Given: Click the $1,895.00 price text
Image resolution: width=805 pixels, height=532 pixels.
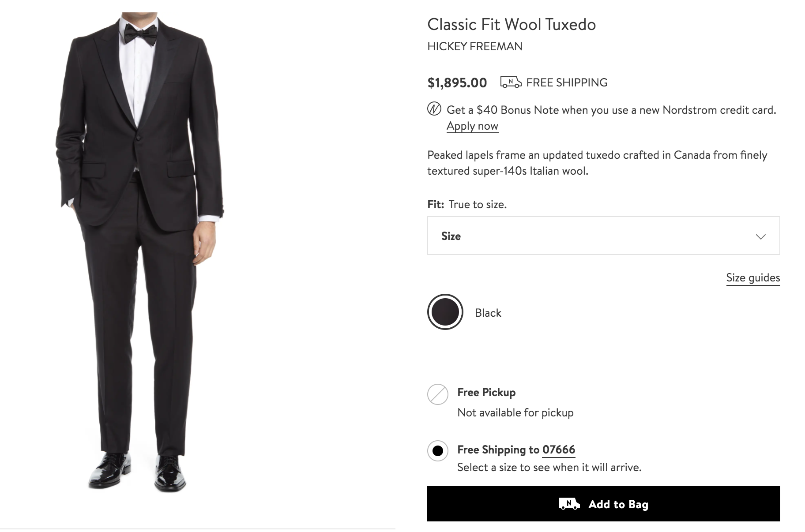Looking at the screenshot, I should [456, 82].
